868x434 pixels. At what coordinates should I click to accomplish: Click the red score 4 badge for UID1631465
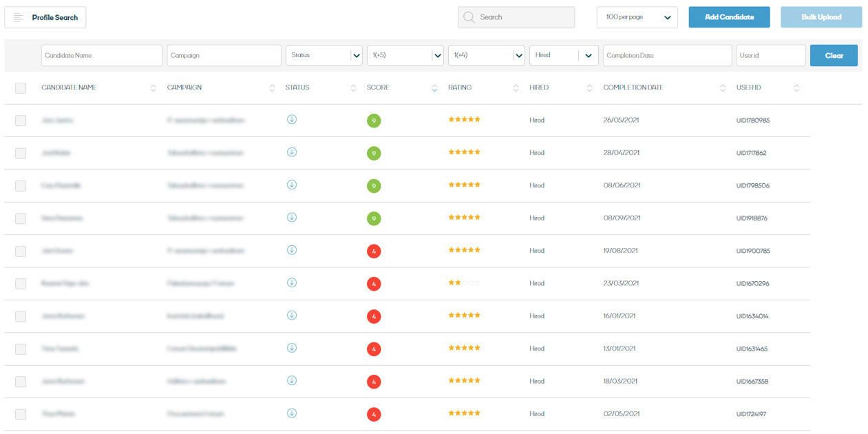(374, 349)
